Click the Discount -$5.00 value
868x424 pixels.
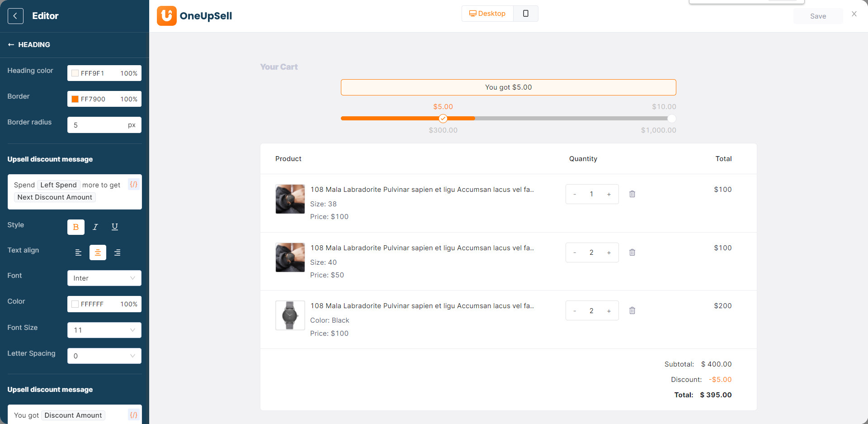coord(720,380)
